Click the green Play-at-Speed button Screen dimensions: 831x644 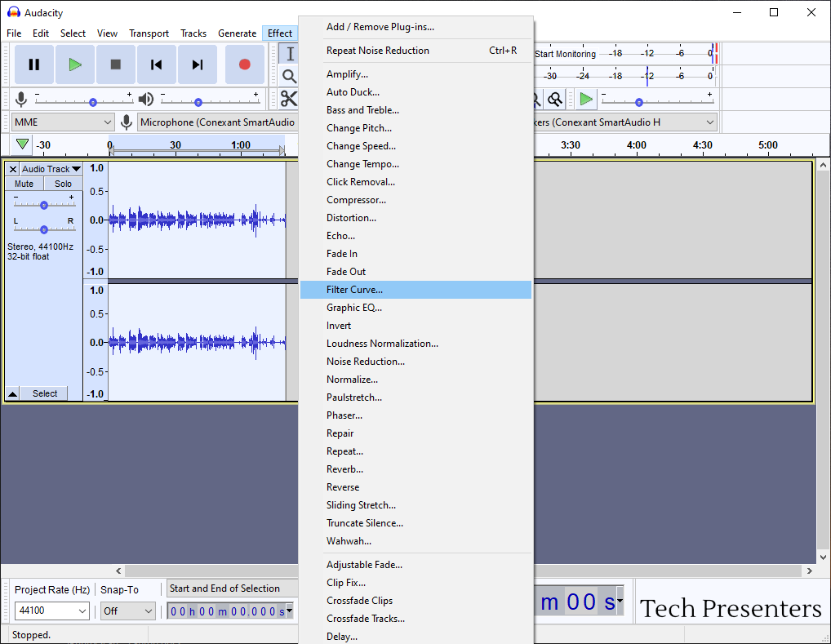pos(586,99)
